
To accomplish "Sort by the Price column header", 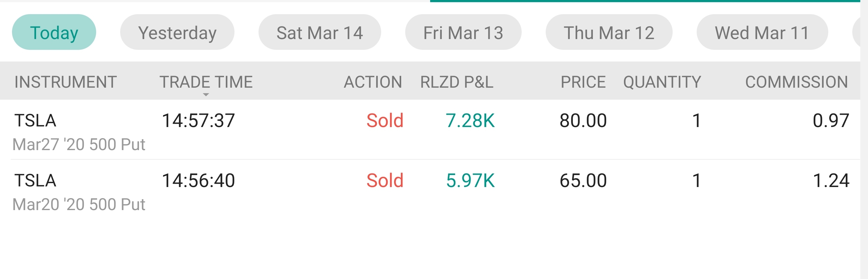I will pyautogui.click(x=583, y=82).
